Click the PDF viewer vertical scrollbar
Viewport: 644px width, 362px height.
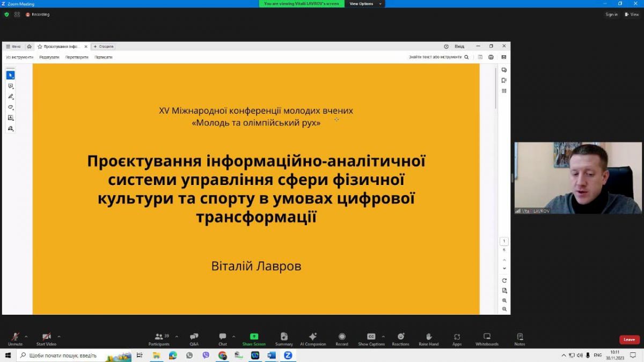(496, 161)
